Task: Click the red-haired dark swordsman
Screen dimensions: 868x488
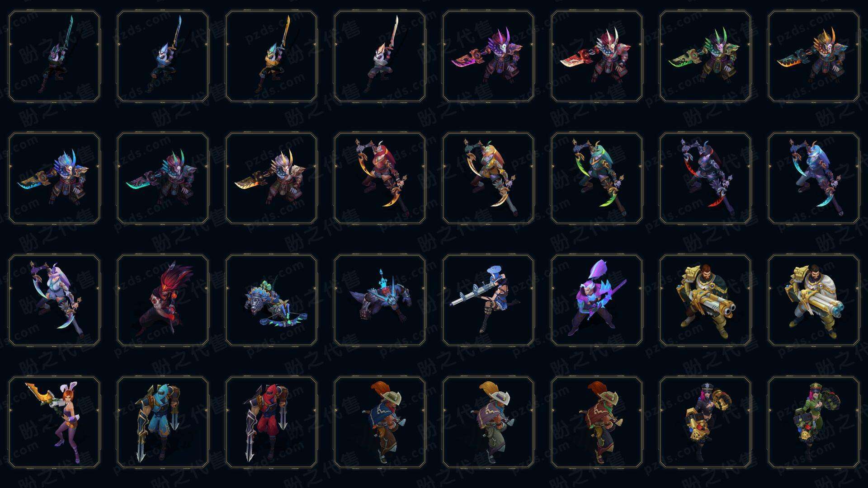Action: (x=163, y=300)
